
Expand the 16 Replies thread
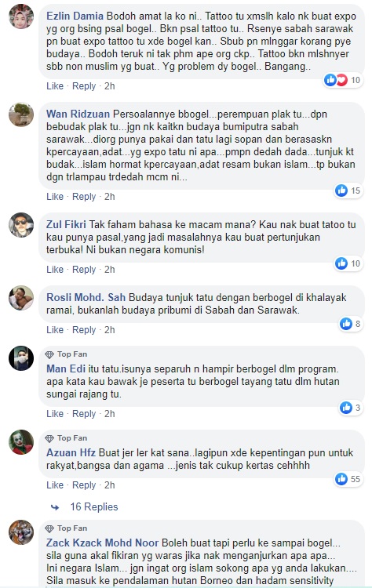[94, 506]
